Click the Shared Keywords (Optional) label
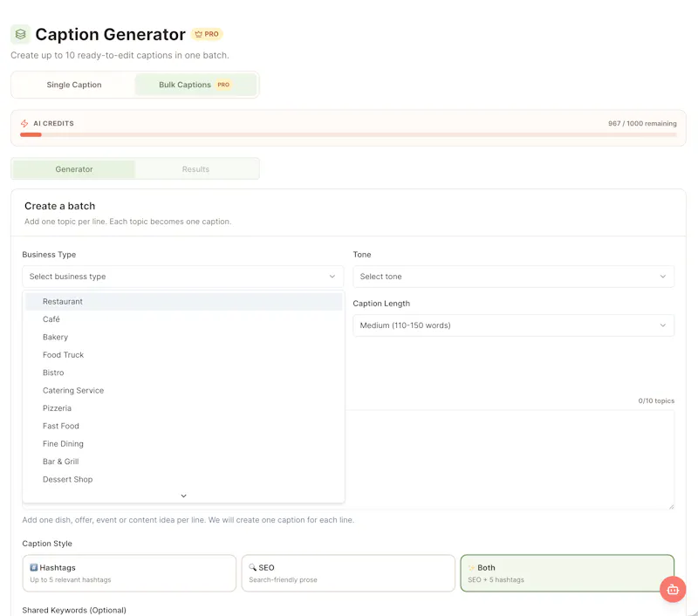The width and height of the screenshot is (698, 616). point(74,610)
